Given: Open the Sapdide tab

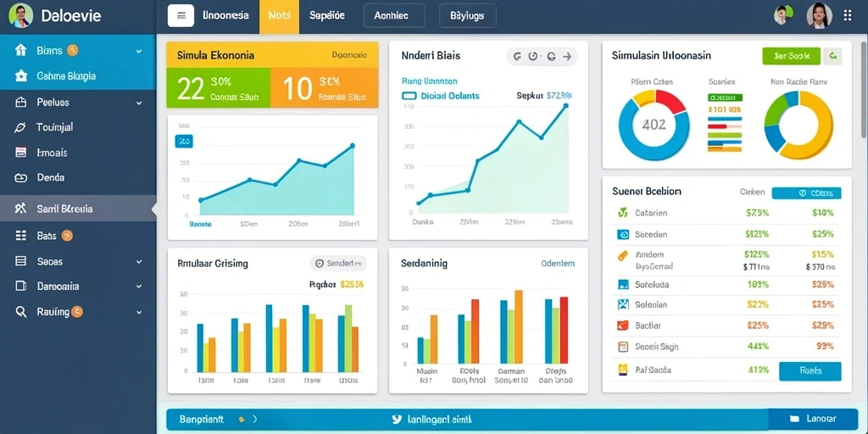Looking at the screenshot, I should coord(327,15).
